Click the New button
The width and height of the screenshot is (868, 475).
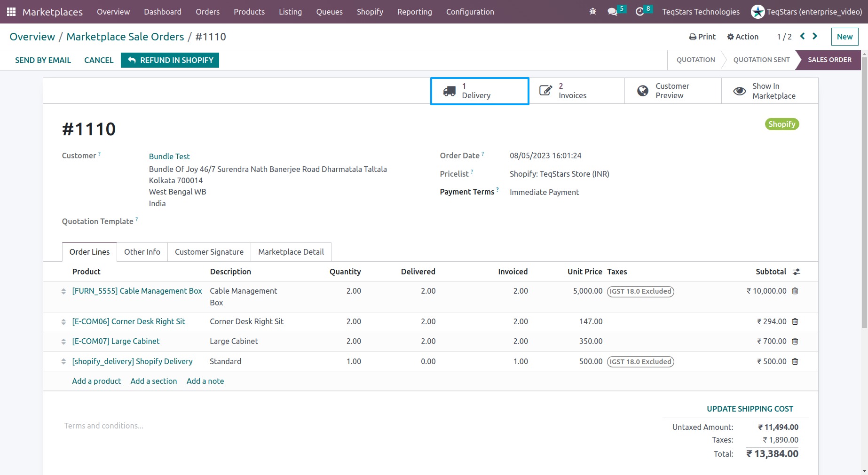(844, 37)
